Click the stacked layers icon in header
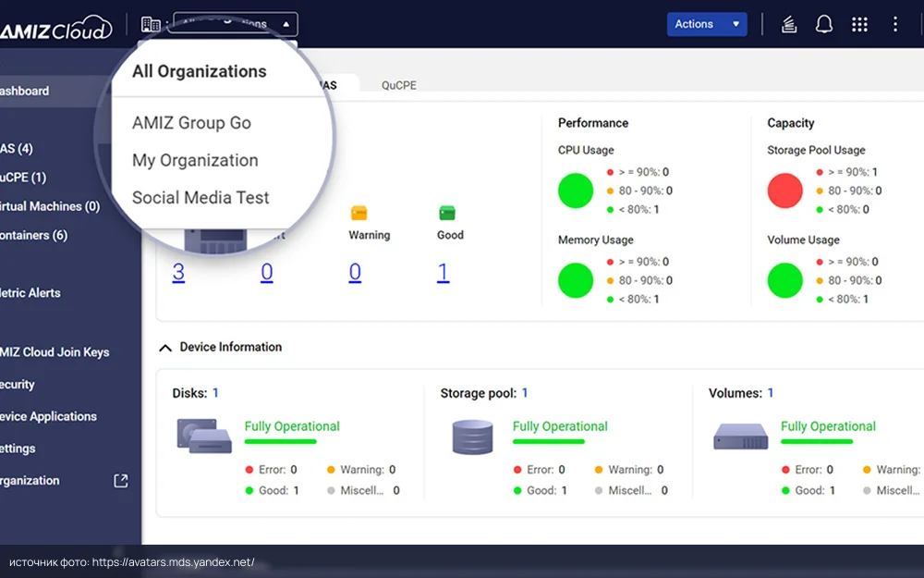This screenshot has height=578, width=924. [789, 24]
